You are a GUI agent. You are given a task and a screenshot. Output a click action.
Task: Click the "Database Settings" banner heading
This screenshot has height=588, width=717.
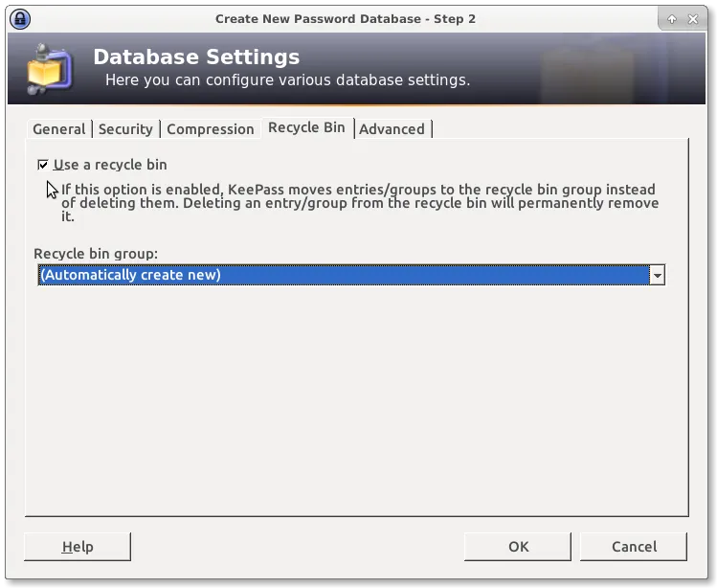click(196, 57)
